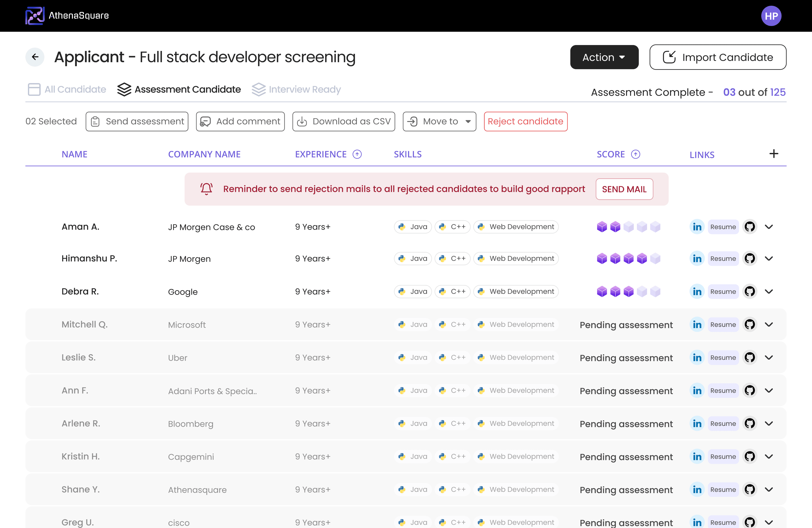This screenshot has width=812, height=528.
Task: Open Ann F.'s LinkedIn icon
Action: [x=697, y=391]
